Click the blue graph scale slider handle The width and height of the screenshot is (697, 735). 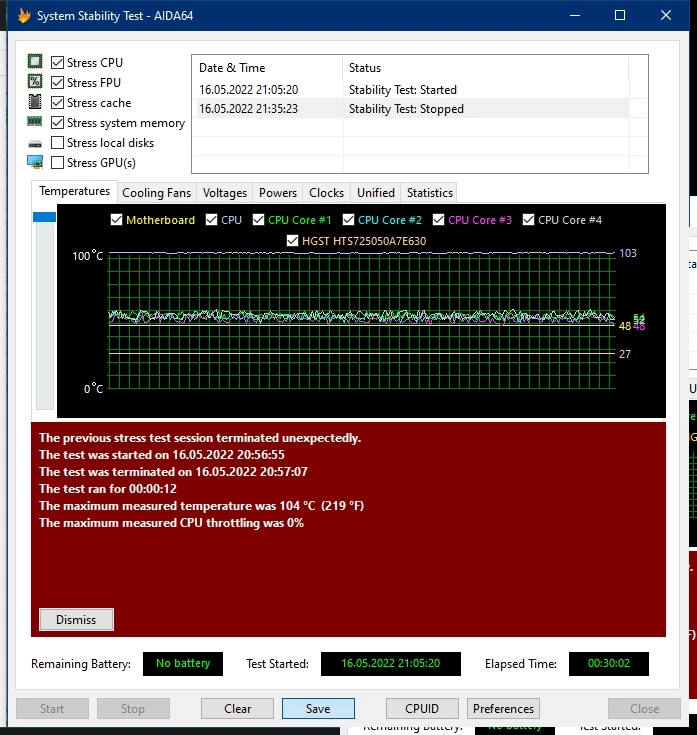pyautogui.click(x=45, y=217)
